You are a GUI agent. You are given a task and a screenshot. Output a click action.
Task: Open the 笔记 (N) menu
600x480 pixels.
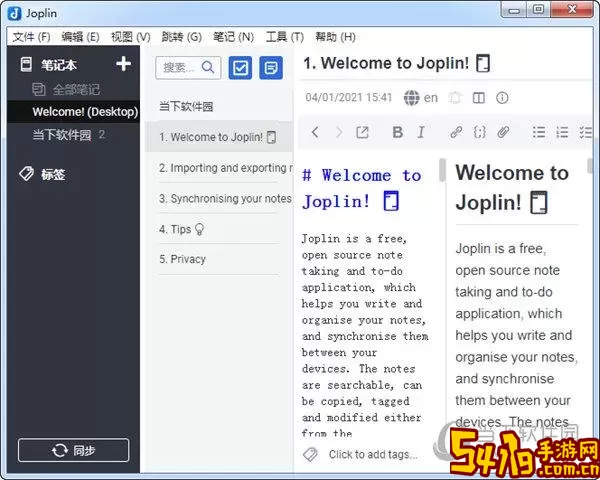[233, 37]
